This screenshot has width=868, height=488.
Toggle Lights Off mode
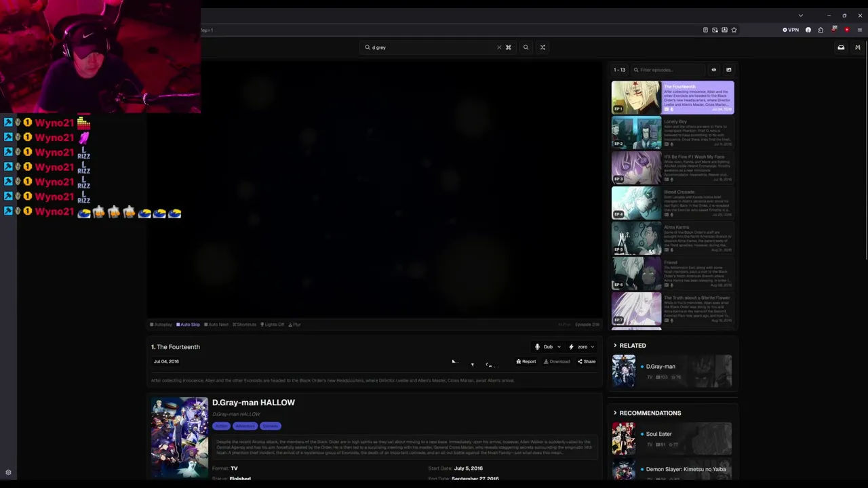(x=272, y=325)
